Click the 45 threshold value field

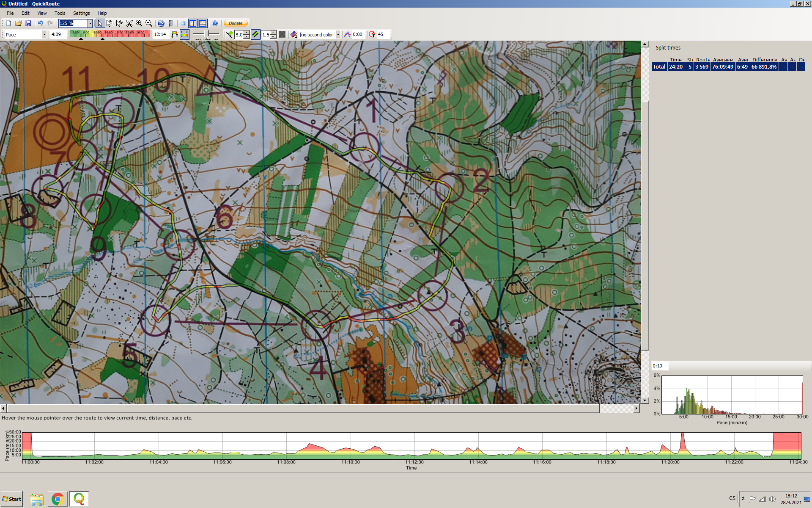coord(383,35)
